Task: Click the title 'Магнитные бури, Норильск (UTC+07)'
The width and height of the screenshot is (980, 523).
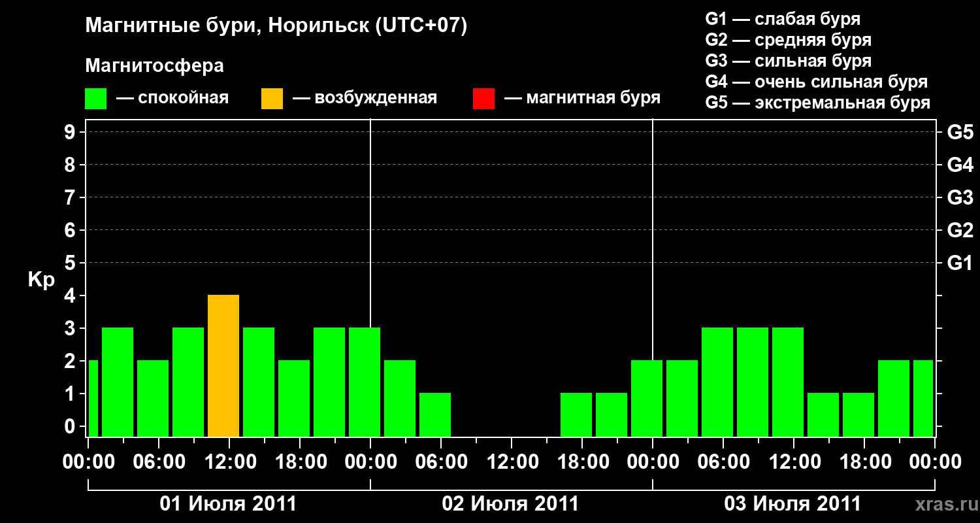Action: [x=276, y=26]
